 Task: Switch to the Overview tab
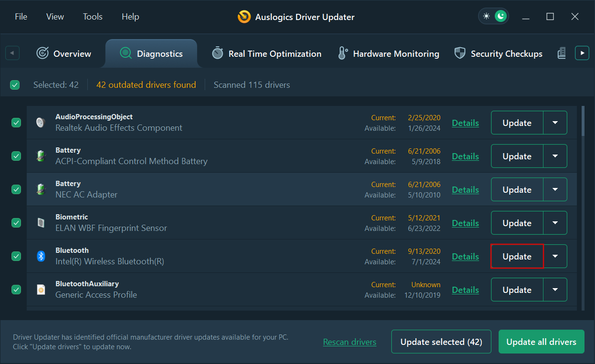pyautogui.click(x=64, y=53)
